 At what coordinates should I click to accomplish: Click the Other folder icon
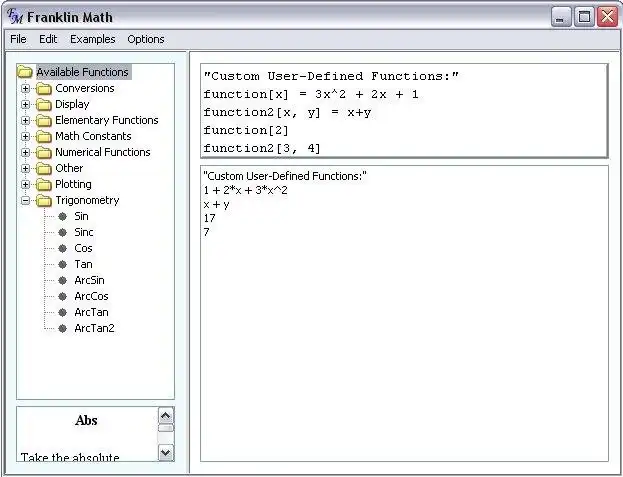[x=44, y=168]
